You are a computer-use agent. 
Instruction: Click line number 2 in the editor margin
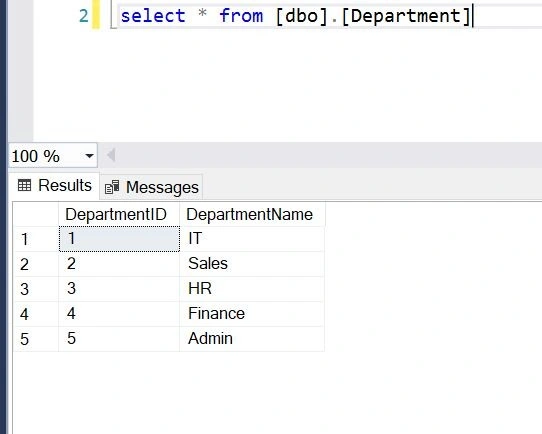point(84,16)
